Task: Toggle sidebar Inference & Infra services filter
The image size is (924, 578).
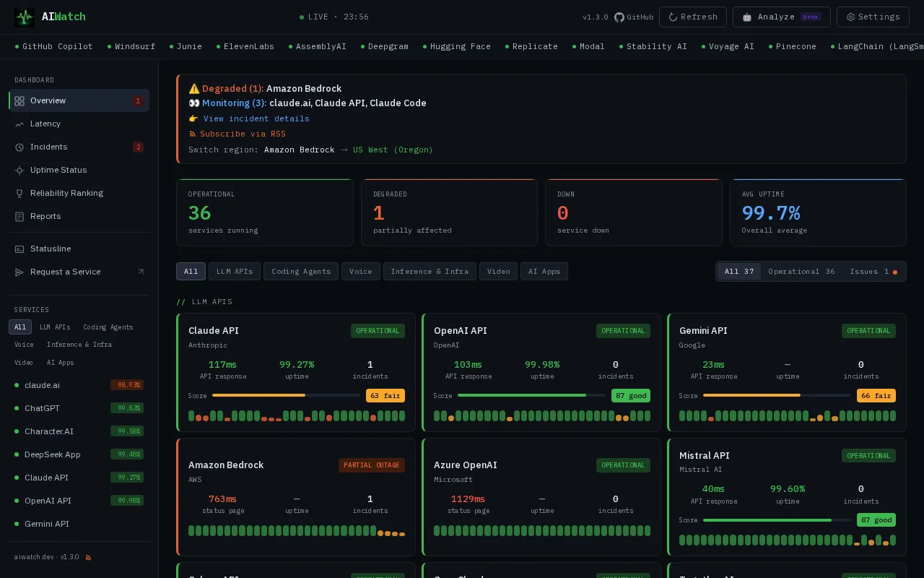Action: 79,345
